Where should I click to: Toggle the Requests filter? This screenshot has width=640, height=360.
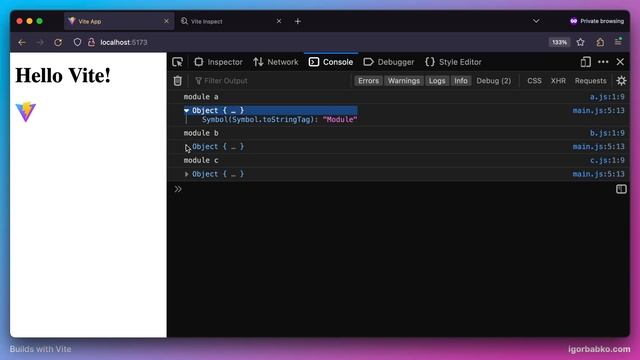tap(591, 81)
